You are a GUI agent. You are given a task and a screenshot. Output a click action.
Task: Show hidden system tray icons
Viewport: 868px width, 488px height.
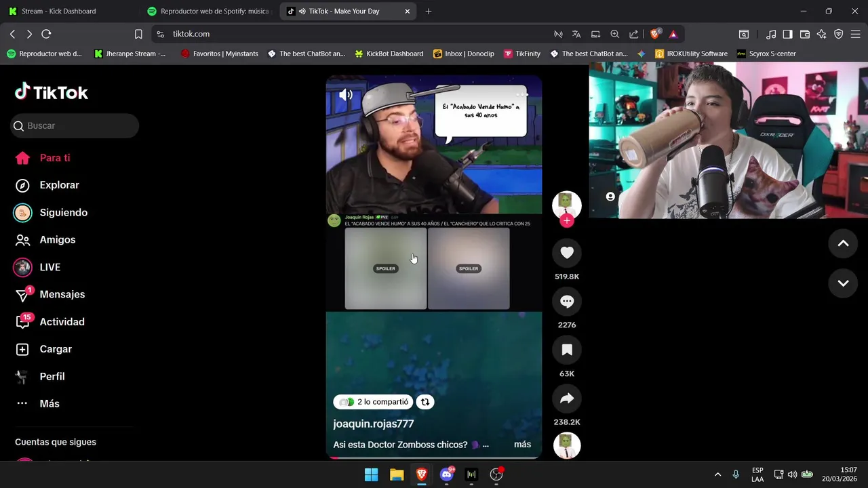[717, 474]
